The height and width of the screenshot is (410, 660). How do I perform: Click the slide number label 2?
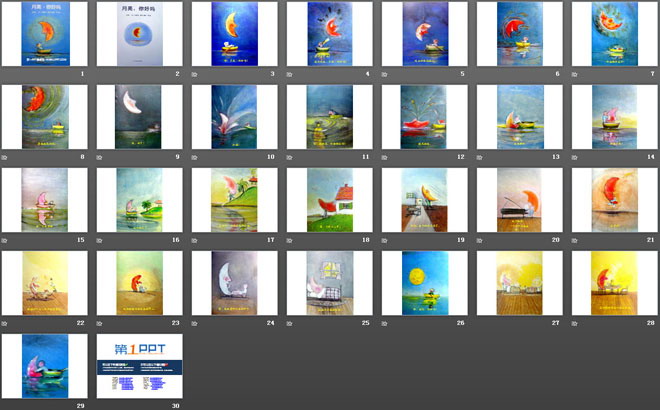pyautogui.click(x=177, y=74)
